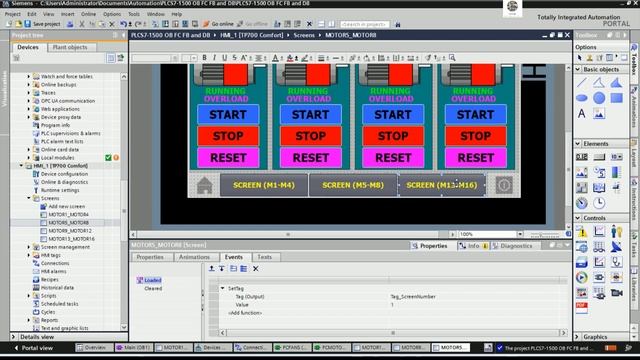Expand the Details view panel
This screenshot has height=360, width=640.
13,337
